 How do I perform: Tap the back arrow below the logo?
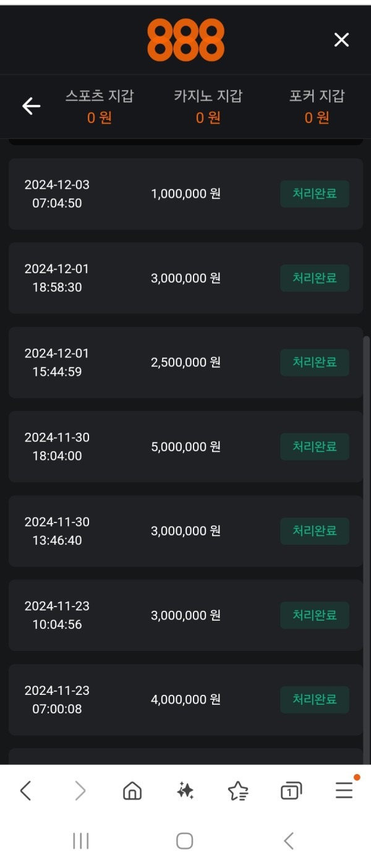pyautogui.click(x=30, y=106)
